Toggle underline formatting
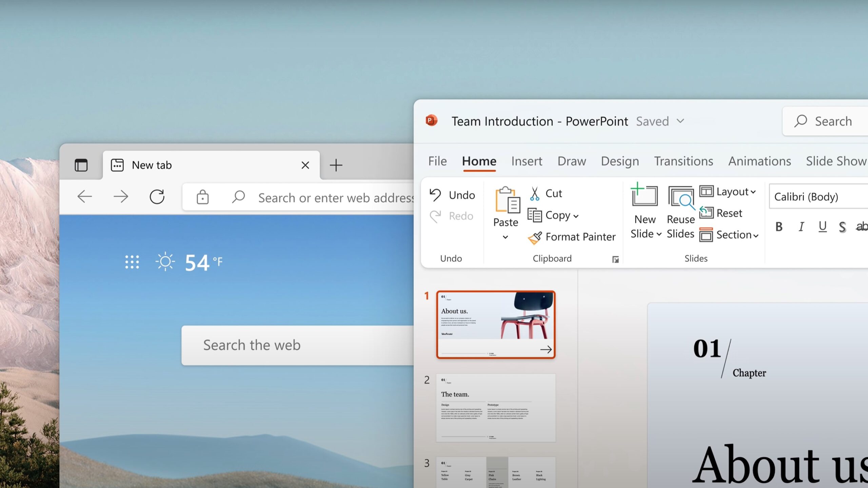868x488 pixels. click(x=822, y=227)
